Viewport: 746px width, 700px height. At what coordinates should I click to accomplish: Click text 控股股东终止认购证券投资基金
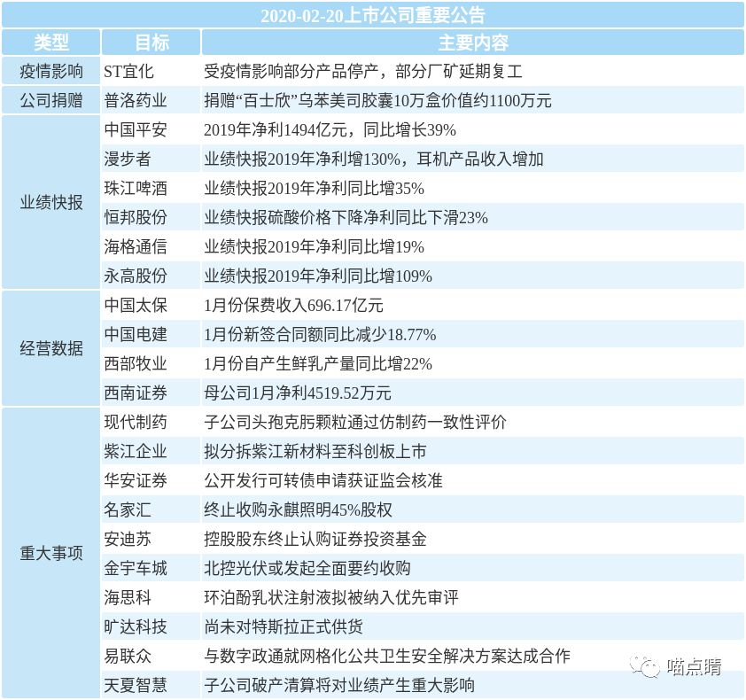[315, 539]
